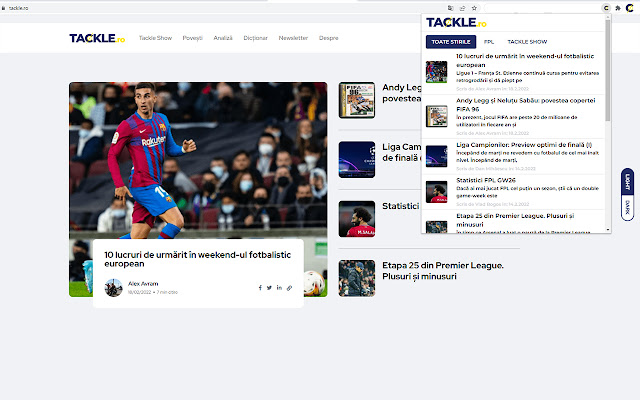The width and height of the screenshot is (640, 400).
Task: Click popup scrollbar up arrow
Action: point(608,17)
